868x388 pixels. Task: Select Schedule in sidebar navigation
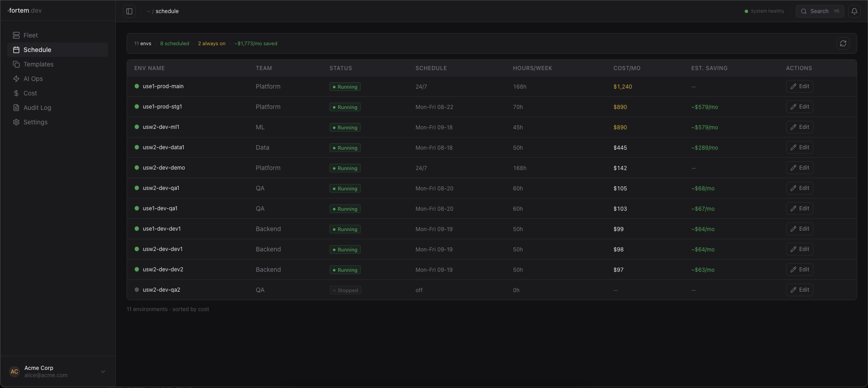57,50
